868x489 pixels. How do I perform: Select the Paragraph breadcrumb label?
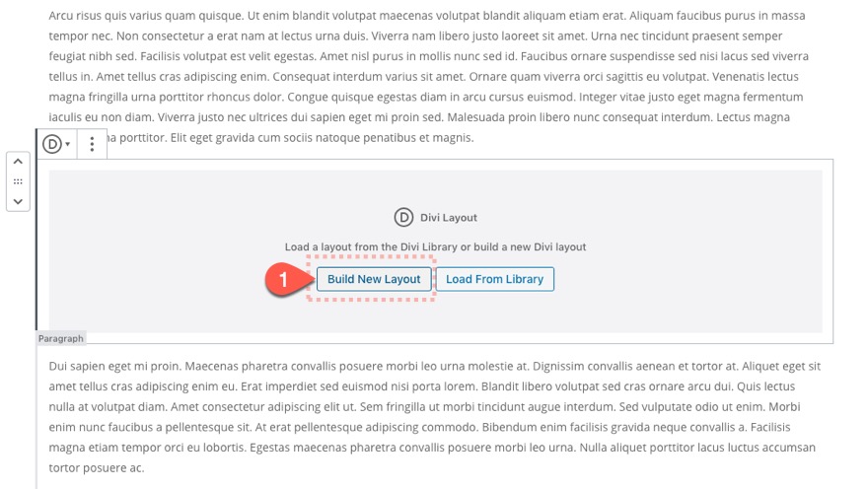point(61,338)
